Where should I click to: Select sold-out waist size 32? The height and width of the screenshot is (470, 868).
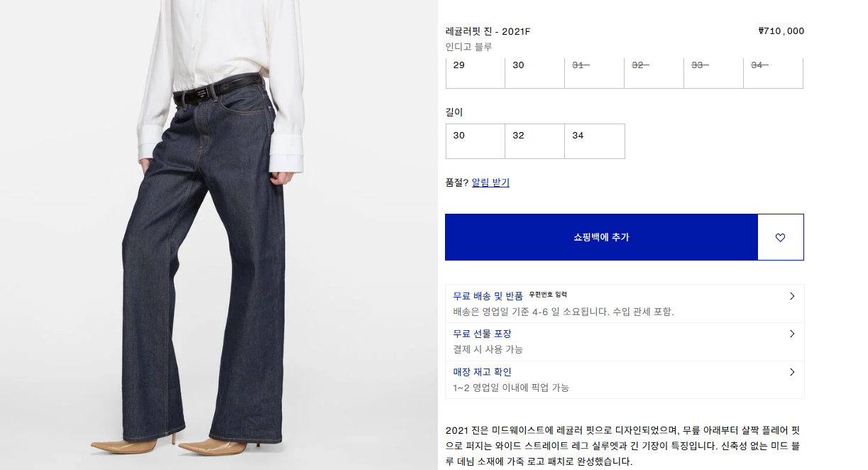tap(654, 73)
